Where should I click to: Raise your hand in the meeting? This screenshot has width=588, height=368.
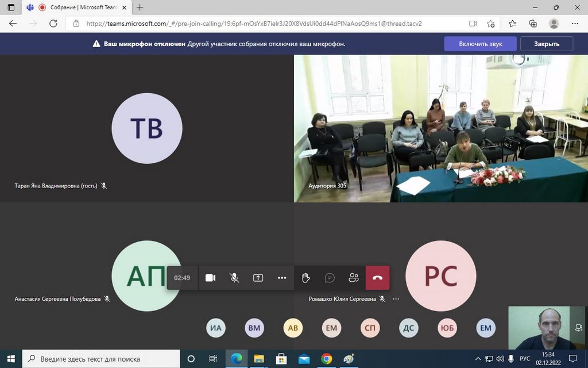(306, 278)
